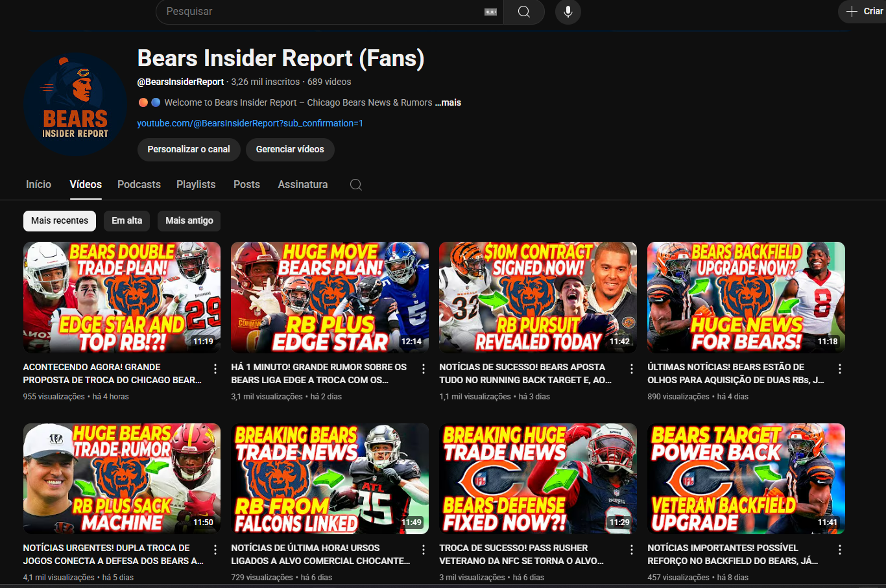Open Bears Defense Fixed Now thumbnail
The width and height of the screenshot is (886, 588).
pyautogui.click(x=538, y=479)
